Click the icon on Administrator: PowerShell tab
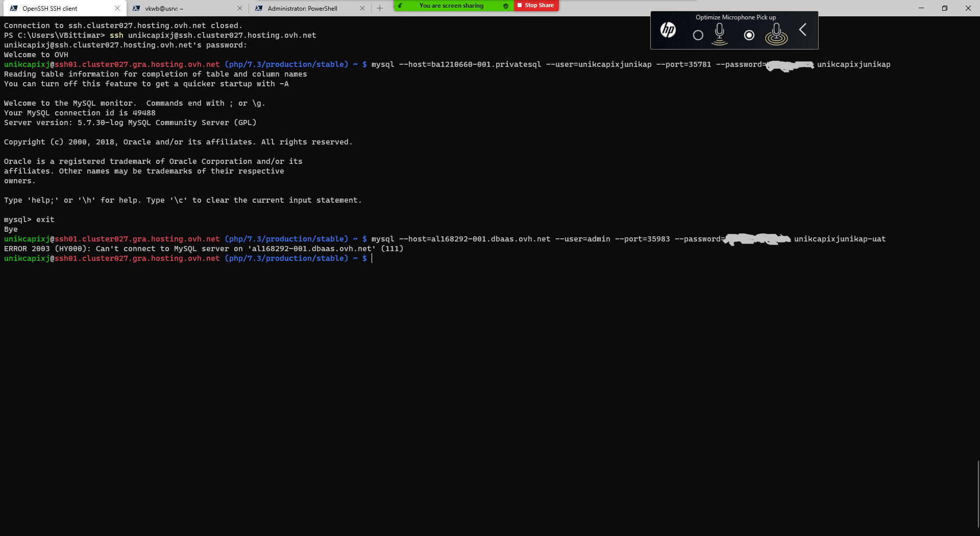 click(259, 8)
